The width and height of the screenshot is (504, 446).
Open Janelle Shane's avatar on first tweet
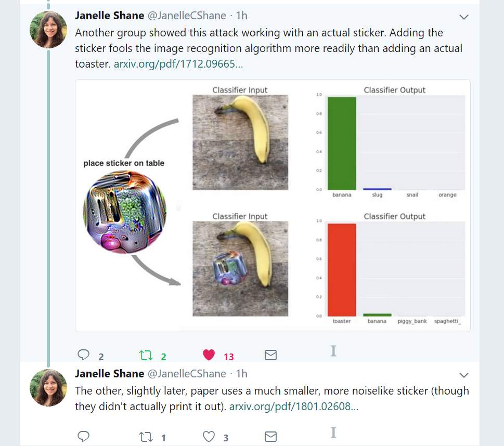[x=48, y=30]
